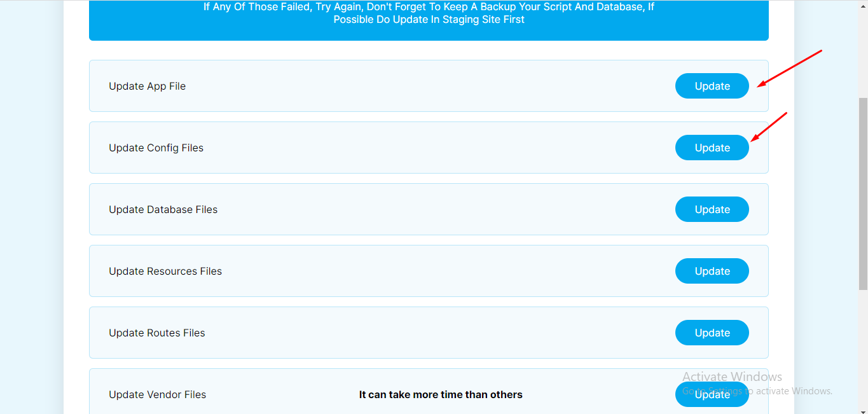Click Update button for Vendor Files
Image resolution: width=868 pixels, height=414 pixels.
tap(712, 396)
